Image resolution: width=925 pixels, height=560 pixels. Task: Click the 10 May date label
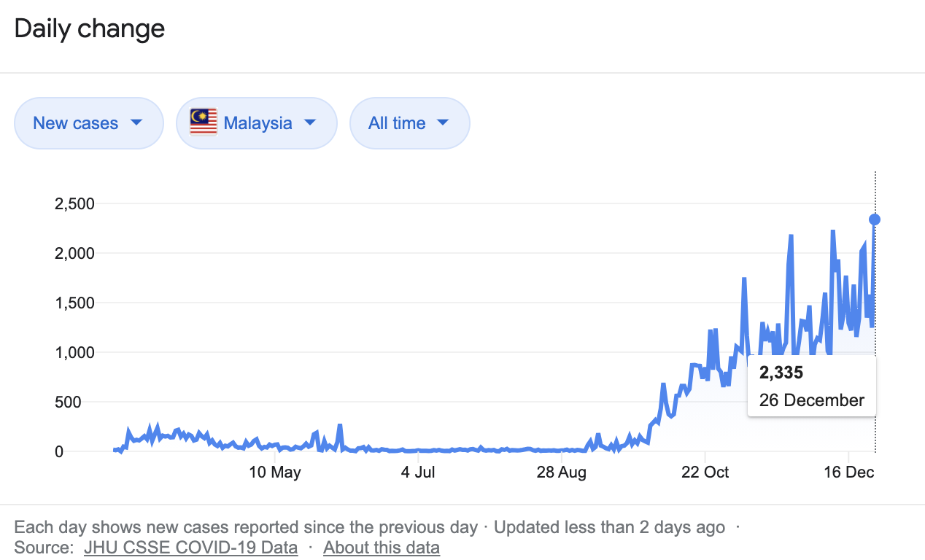[x=275, y=472]
